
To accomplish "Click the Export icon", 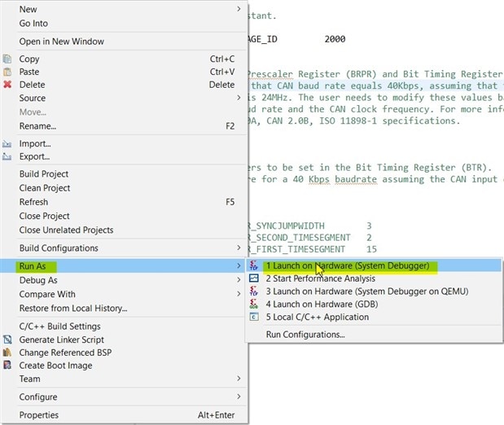I will click(7, 156).
